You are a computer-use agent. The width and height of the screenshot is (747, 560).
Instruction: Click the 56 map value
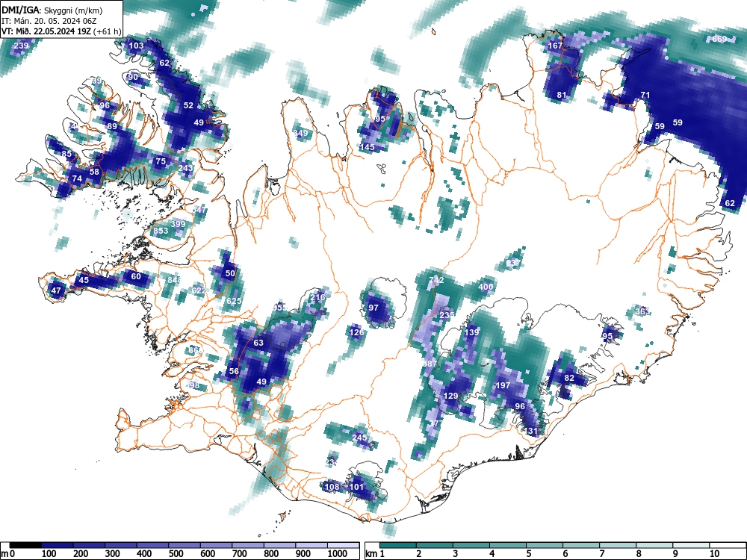pyautogui.click(x=234, y=371)
